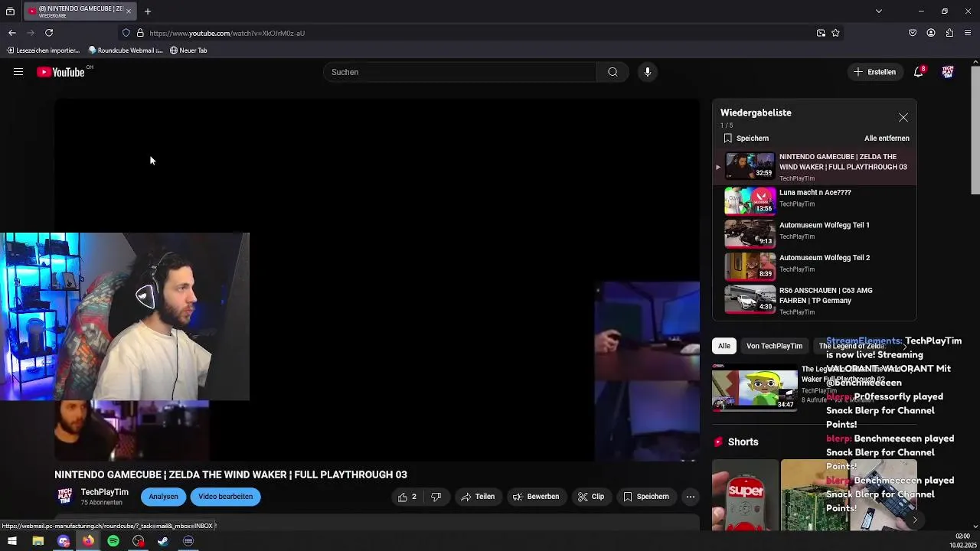Screen dimensions: 980x551
Task: Open the more actions three-dot menu
Action: 691,497
